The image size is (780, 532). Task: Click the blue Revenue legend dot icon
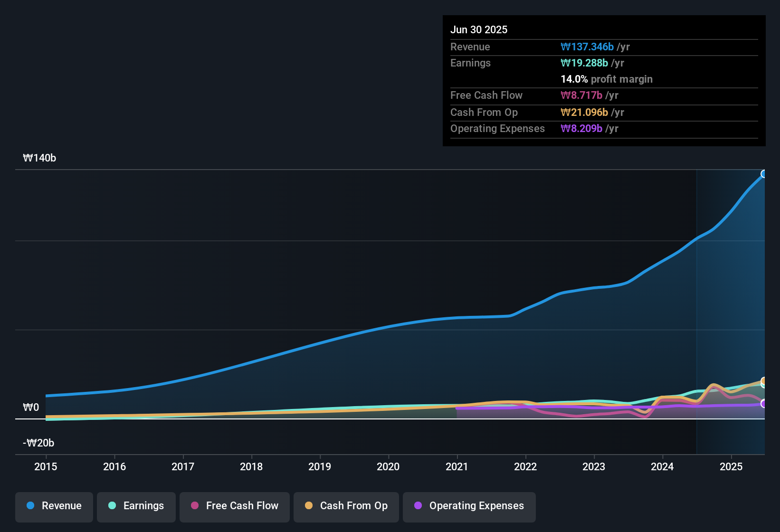(x=30, y=506)
